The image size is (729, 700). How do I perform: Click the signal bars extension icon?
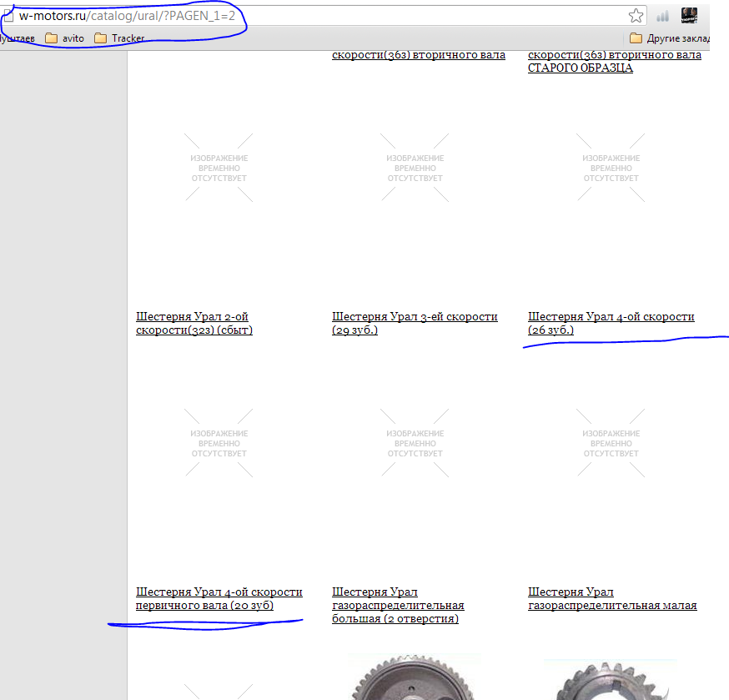(x=662, y=17)
